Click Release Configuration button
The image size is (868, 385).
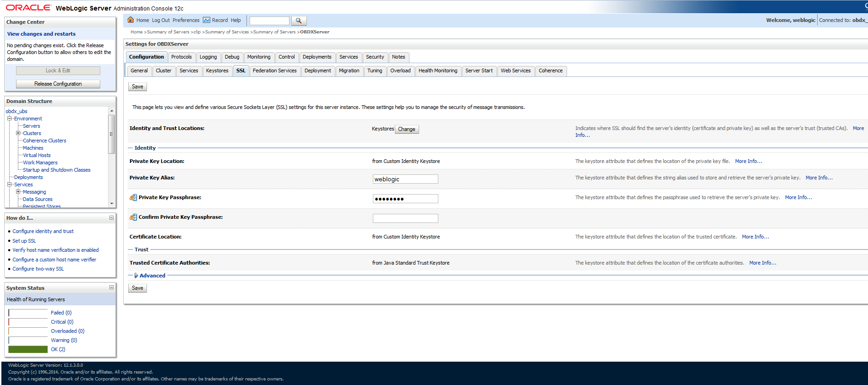(58, 84)
